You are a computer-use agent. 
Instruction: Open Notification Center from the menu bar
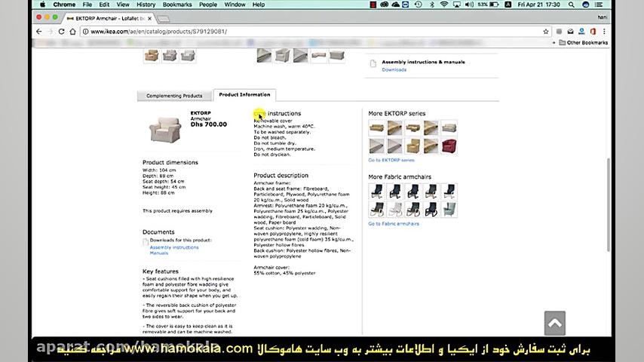[x=599, y=5]
